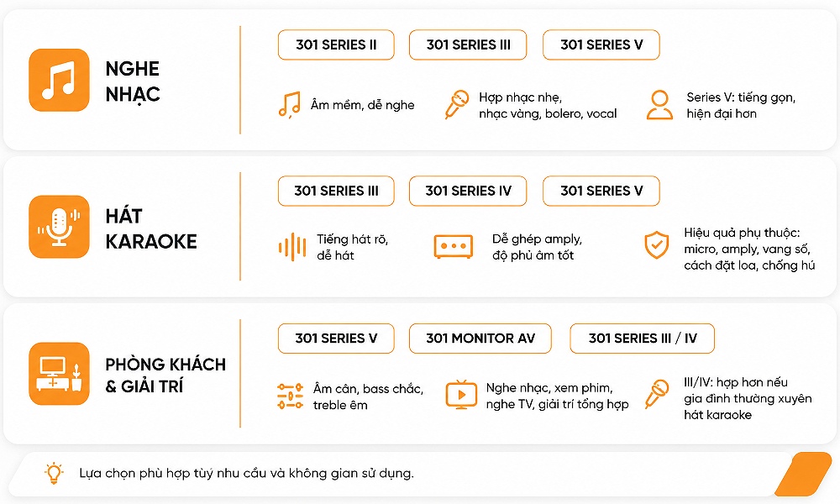Screen dimensions: 840x504
Task: Click the shield checkmark icon
Action: [656, 245]
